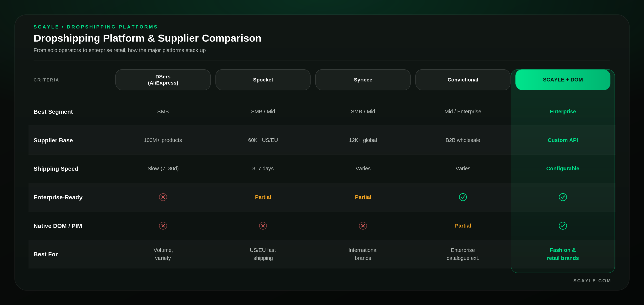Click the green check for SCAYLE Enterprise-Ready
Viewport: 644px width, 305px height.
563,197
